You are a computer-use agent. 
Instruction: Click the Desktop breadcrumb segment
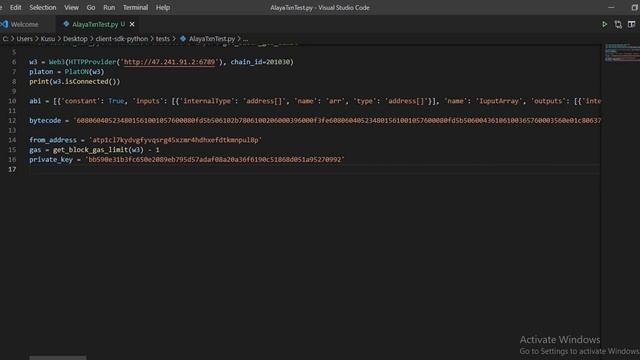[75, 39]
